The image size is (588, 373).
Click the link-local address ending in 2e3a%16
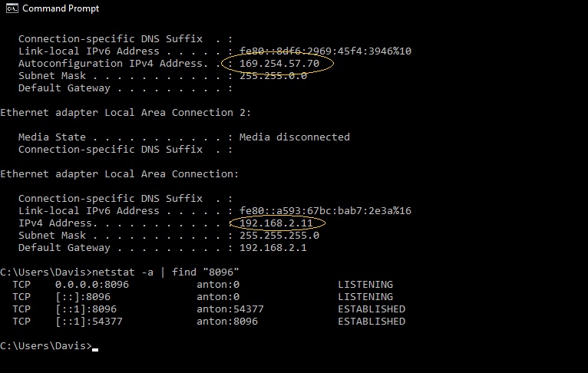(x=325, y=211)
